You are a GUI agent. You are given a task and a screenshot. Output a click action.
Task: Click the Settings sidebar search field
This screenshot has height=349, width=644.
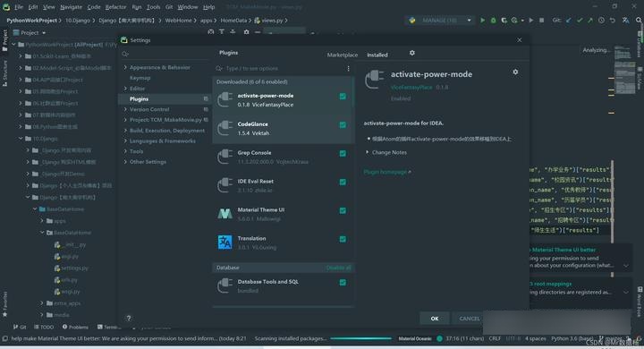(165, 54)
